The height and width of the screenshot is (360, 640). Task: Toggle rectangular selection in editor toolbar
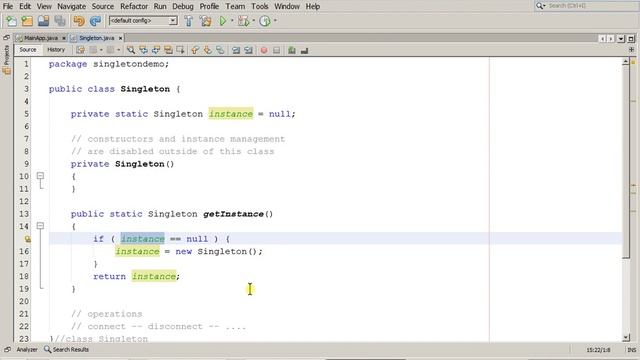point(180,50)
